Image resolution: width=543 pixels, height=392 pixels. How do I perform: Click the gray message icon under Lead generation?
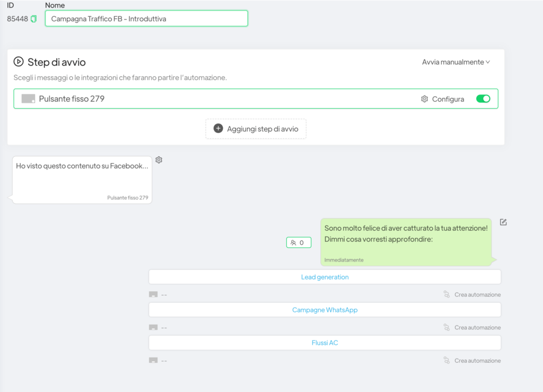point(153,294)
